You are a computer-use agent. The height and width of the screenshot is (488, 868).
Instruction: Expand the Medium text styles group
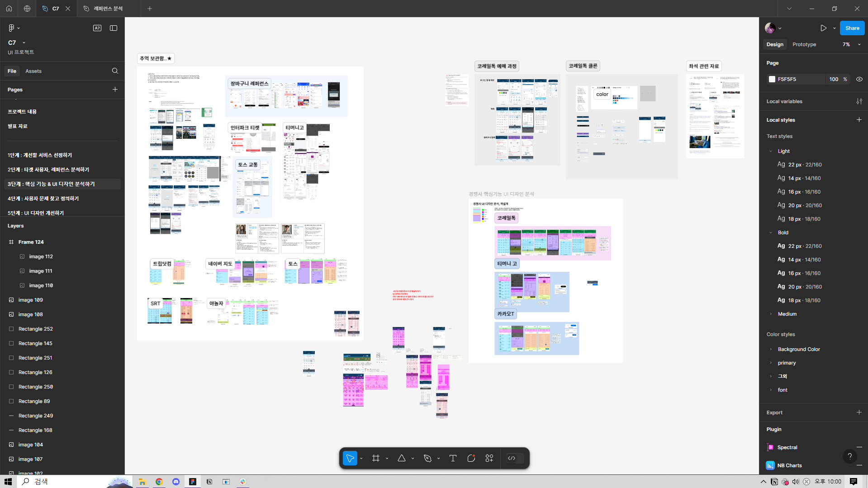pos(771,314)
